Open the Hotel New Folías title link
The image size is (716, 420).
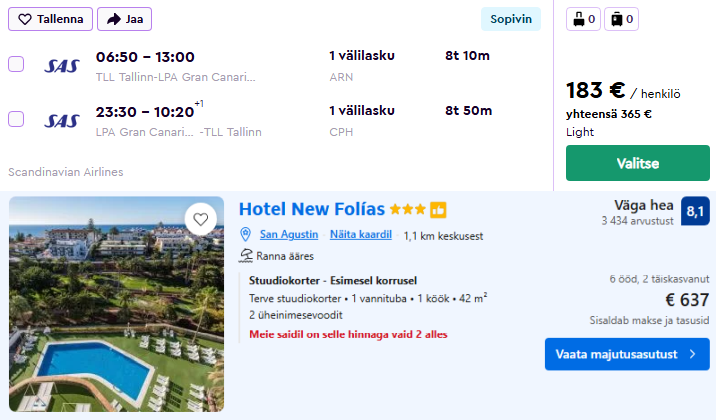pos(312,209)
